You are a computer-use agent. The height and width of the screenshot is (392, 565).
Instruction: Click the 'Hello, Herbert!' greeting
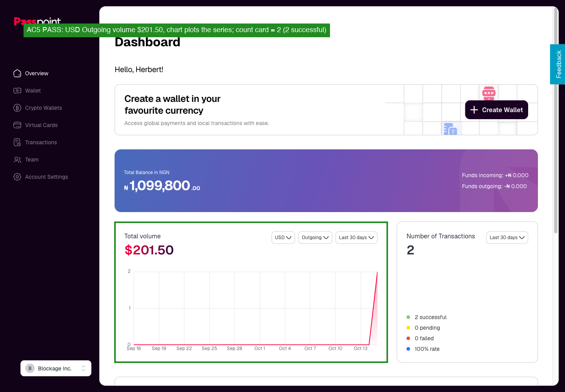click(139, 69)
